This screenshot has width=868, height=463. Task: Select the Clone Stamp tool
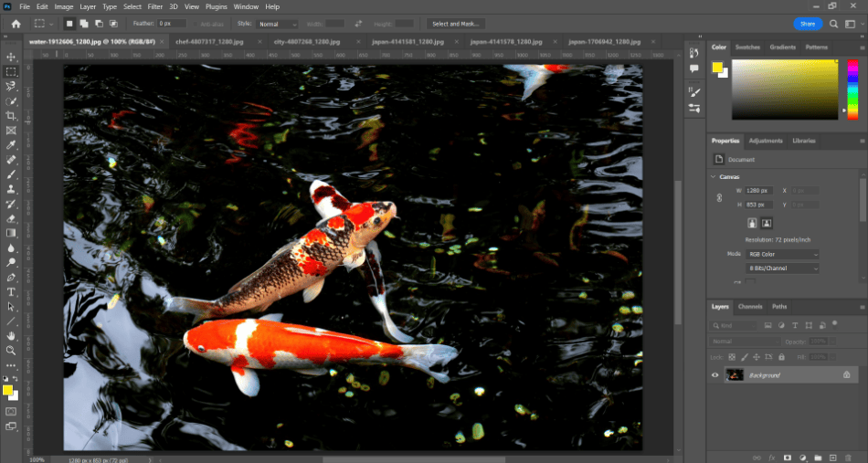[11, 189]
